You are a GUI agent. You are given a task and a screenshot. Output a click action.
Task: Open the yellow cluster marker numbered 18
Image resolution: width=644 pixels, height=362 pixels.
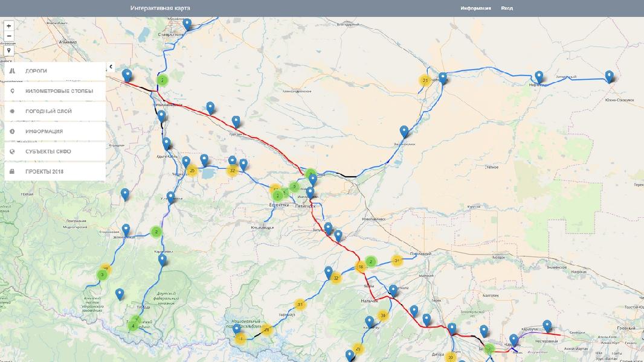(361, 267)
